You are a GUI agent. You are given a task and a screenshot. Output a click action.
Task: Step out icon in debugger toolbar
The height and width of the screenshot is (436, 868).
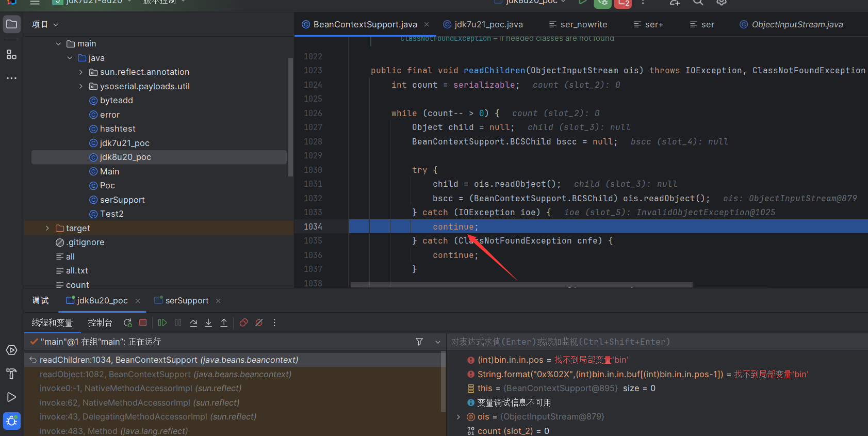point(224,322)
